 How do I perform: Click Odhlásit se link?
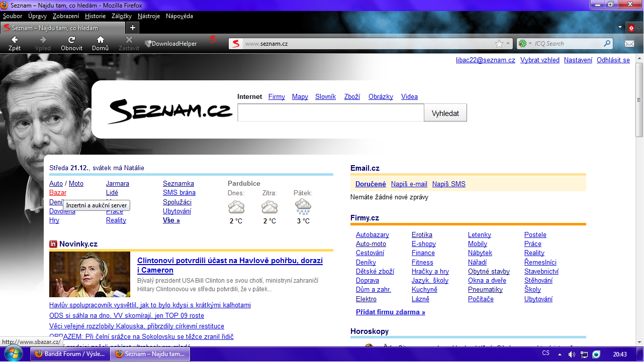(613, 60)
